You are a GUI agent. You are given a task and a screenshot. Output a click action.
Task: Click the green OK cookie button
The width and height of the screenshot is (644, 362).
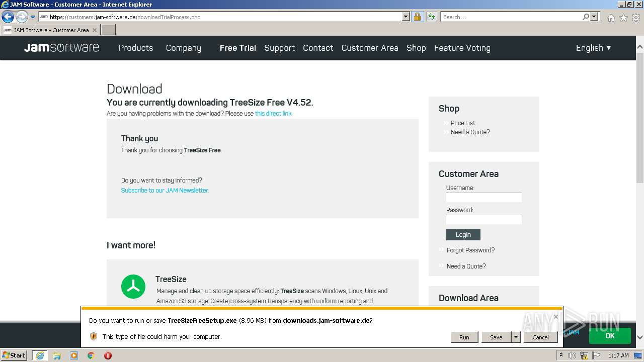click(x=610, y=336)
